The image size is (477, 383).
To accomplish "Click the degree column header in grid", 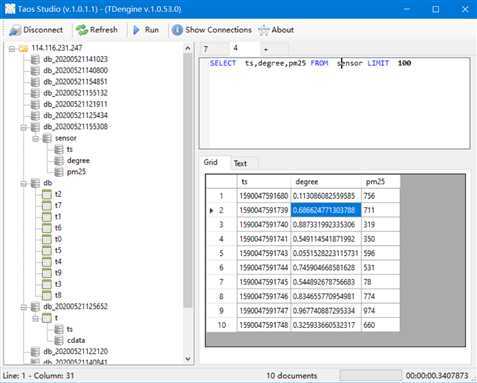I will (x=326, y=182).
